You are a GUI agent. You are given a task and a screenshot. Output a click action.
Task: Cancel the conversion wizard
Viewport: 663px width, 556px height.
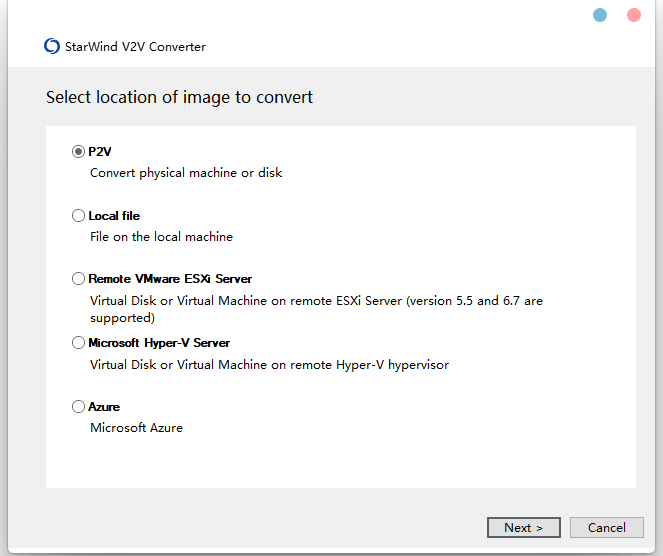[606, 527]
